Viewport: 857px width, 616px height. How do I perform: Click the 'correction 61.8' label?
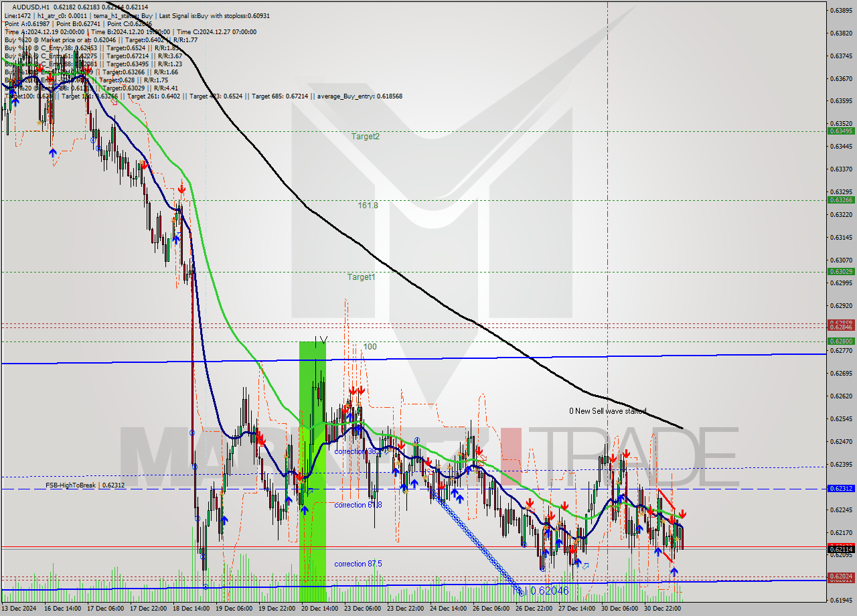pos(358,505)
